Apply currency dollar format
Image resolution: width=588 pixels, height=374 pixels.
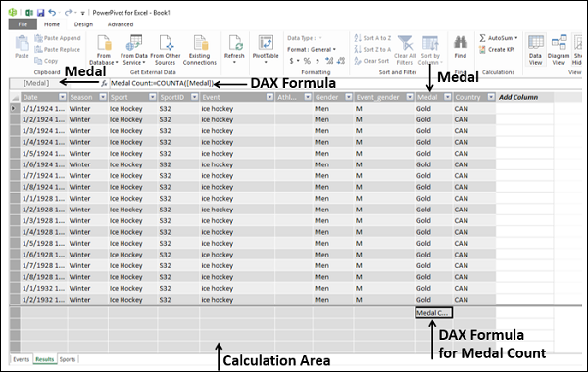pyautogui.click(x=291, y=61)
